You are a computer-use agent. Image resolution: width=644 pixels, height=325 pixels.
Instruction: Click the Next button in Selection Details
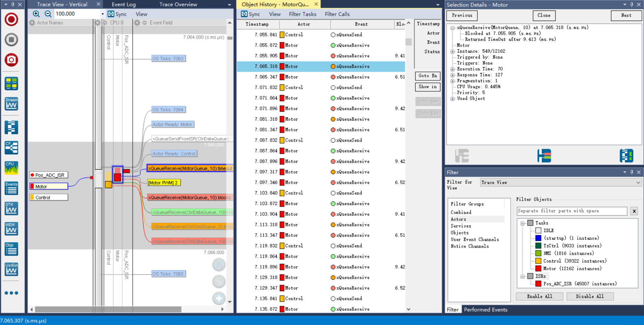click(x=626, y=16)
